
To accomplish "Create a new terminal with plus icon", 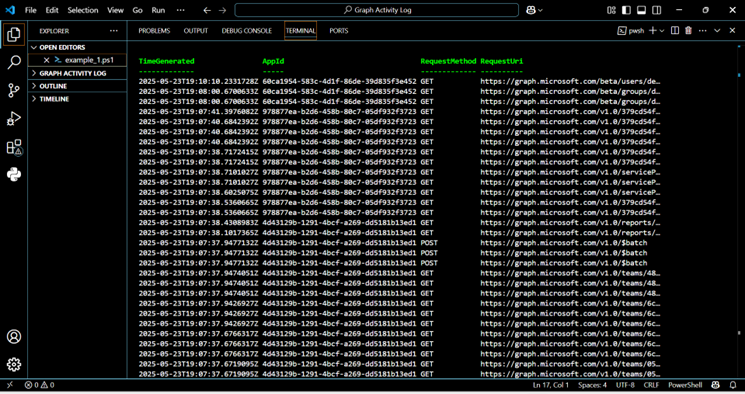I will point(653,30).
